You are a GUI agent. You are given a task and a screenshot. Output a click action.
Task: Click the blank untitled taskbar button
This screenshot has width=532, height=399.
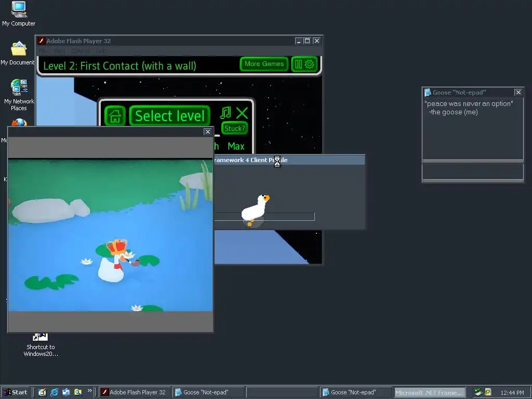282,392
